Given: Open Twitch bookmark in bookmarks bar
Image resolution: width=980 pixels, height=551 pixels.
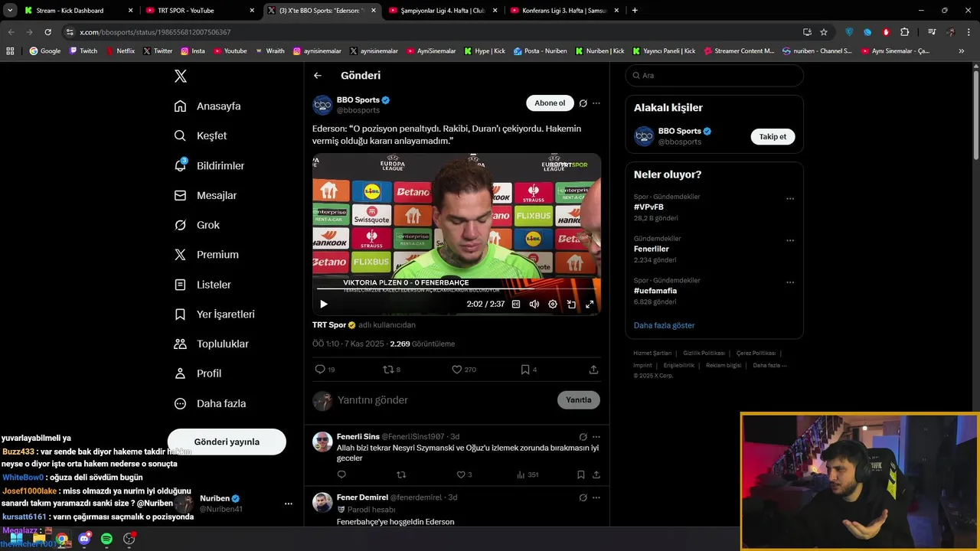Looking at the screenshot, I should [84, 51].
